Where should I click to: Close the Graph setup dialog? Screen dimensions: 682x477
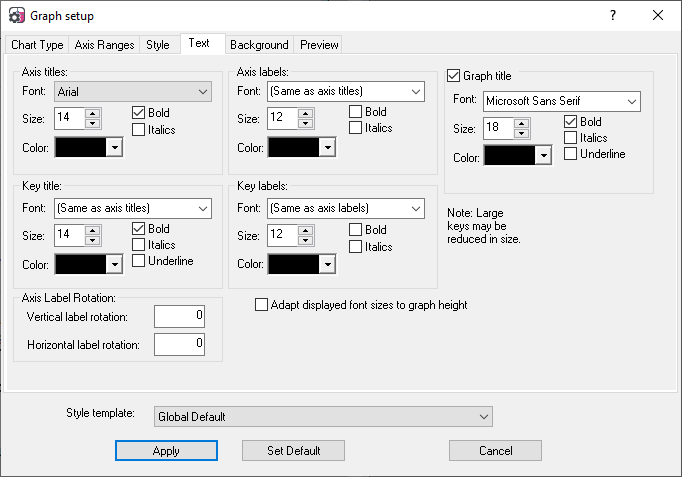click(658, 16)
